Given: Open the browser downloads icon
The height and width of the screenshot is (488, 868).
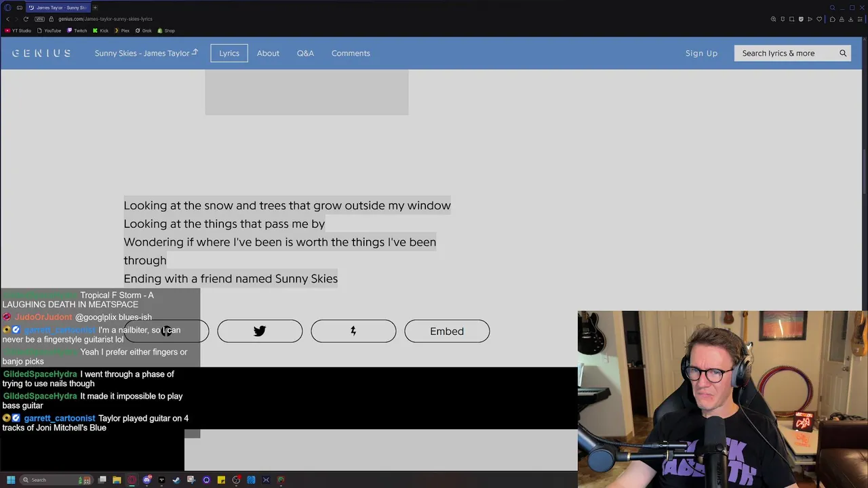Looking at the screenshot, I should [x=850, y=19].
